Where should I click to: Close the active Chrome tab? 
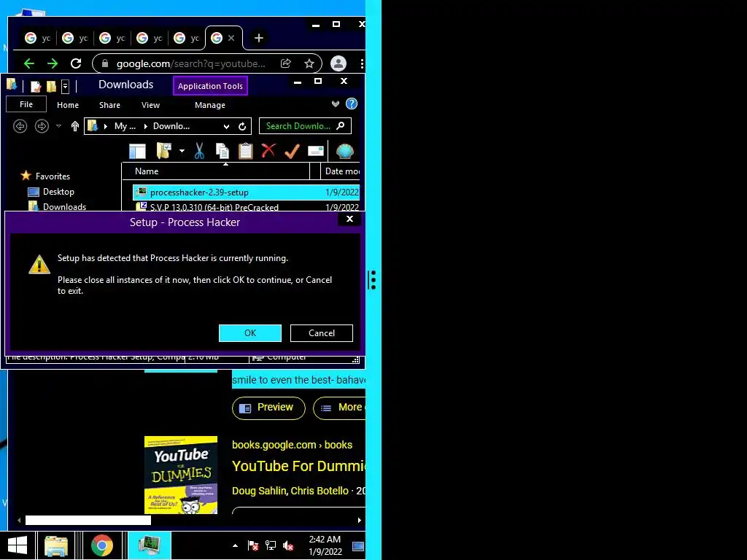(231, 38)
